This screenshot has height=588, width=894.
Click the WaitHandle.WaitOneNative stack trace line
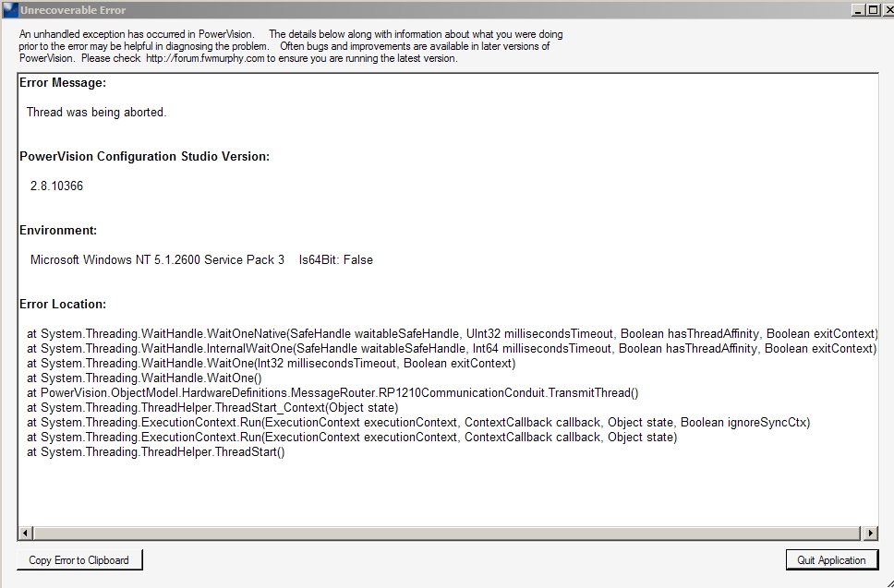click(x=452, y=334)
